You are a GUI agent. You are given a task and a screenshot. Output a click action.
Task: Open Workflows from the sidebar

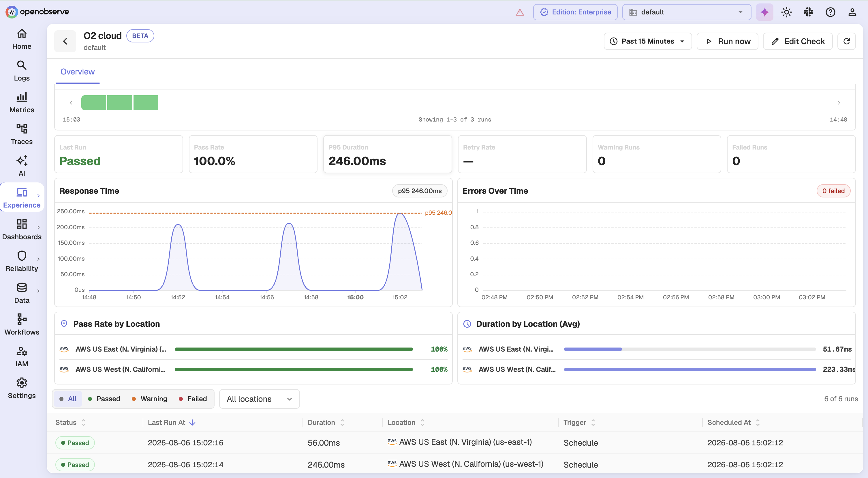[x=22, y=325]
